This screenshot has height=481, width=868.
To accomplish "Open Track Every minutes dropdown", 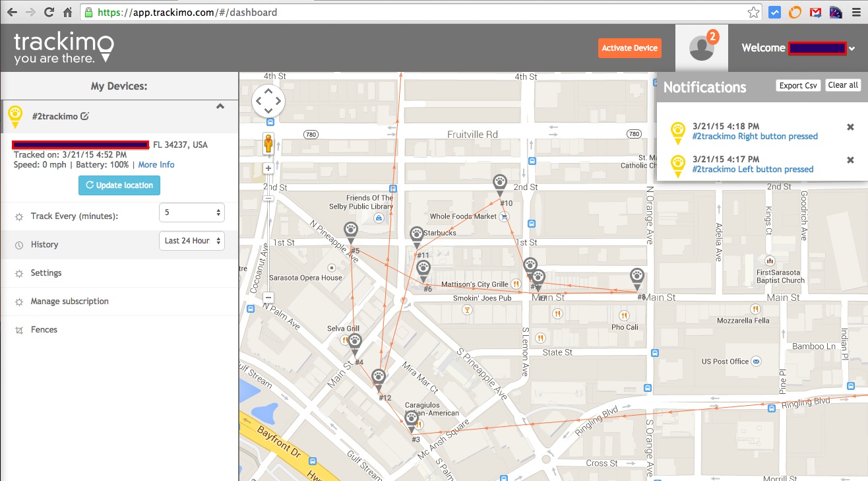I will tap(192, 212).
